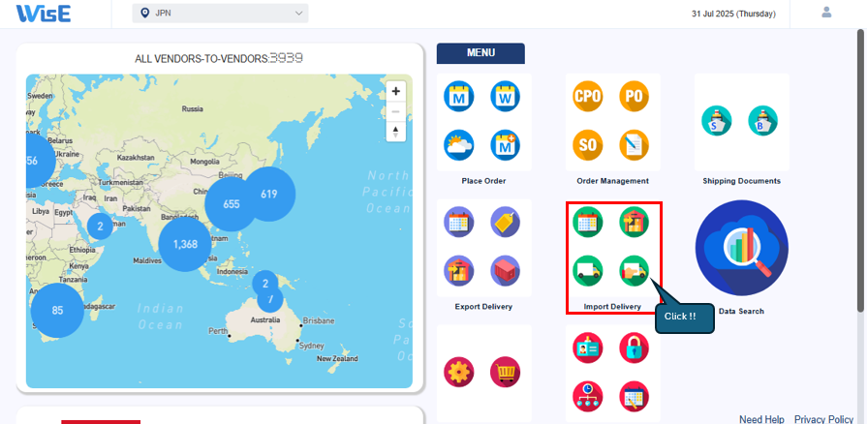868x424 pixels.
Task: Open the CPO icon in Order Management
Action: point(588,96)
